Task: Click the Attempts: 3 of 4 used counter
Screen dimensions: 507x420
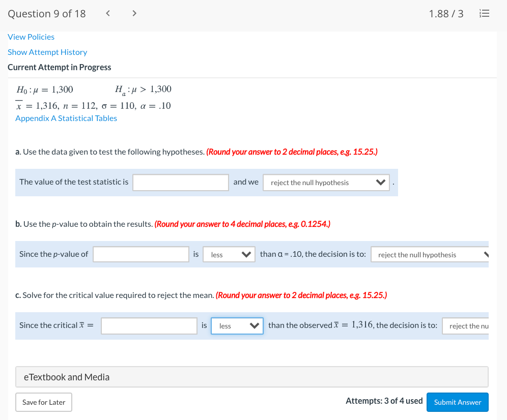Action: click(384, 401)
